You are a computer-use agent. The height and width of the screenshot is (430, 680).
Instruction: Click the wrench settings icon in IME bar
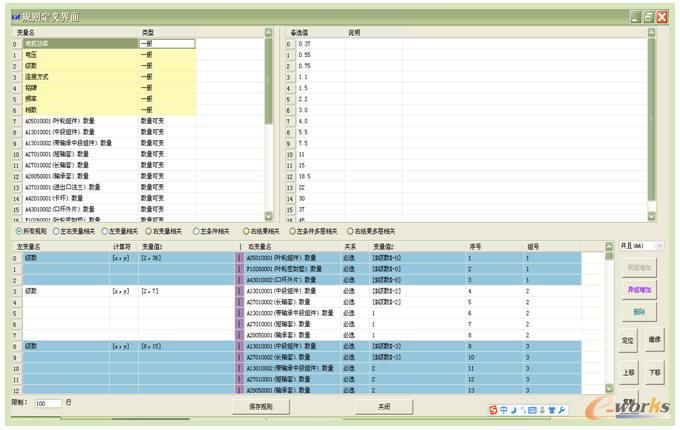562,411
